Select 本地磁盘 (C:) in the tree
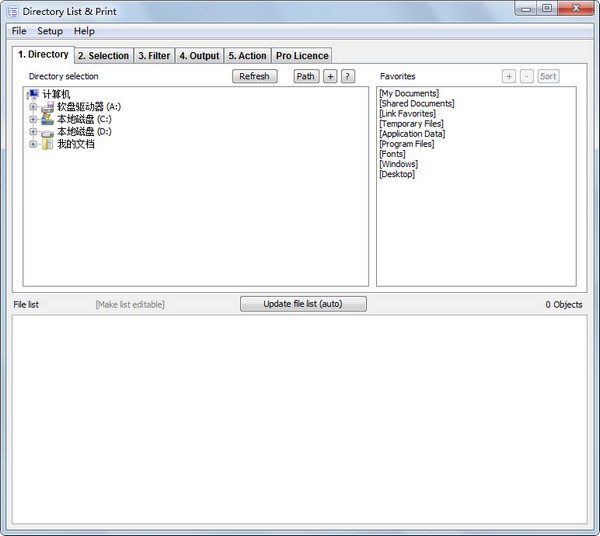600x536 pixels. [84, 119]
